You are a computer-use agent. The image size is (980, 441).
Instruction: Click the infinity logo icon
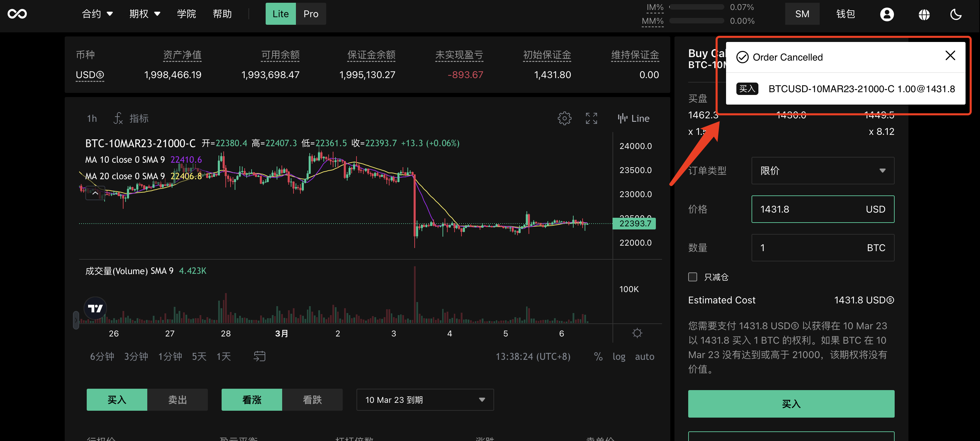click(17, 14)
